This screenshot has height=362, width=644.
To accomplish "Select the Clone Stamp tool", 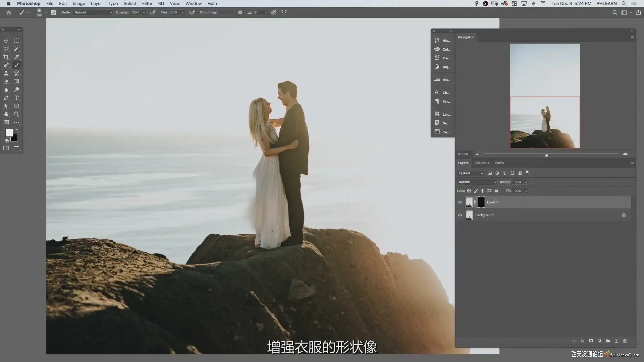I will 6,73.
